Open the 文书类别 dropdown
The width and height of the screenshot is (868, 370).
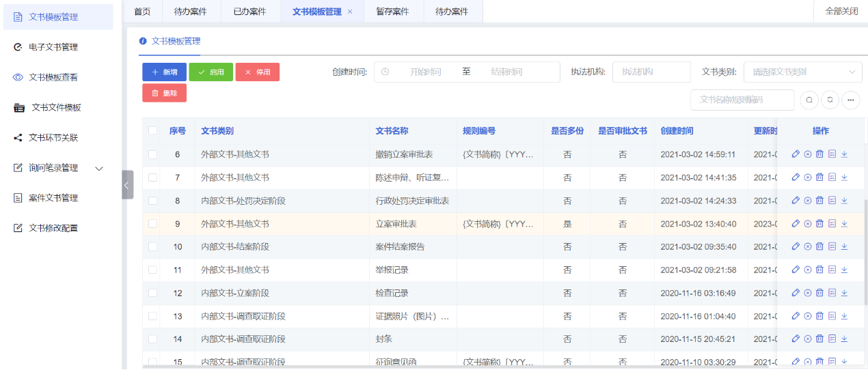pos(802,72)
